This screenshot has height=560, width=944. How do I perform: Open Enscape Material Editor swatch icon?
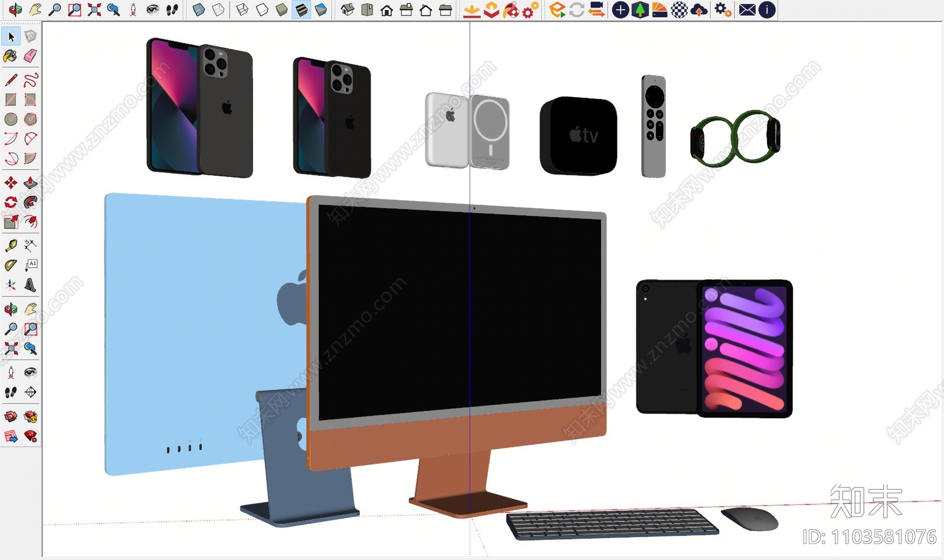tap(660, 9)
